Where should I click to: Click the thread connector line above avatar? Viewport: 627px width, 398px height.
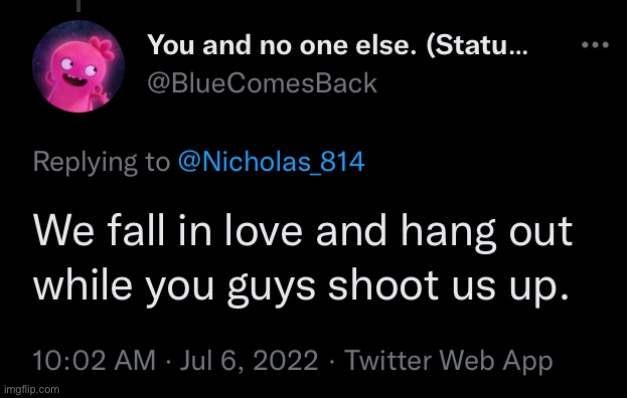point(78,5)
